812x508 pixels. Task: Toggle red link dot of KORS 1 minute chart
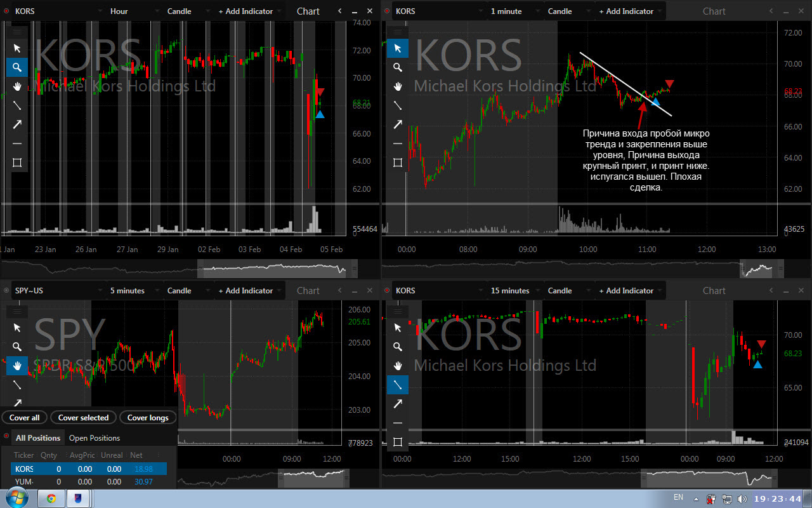click(x=386, y=11)
